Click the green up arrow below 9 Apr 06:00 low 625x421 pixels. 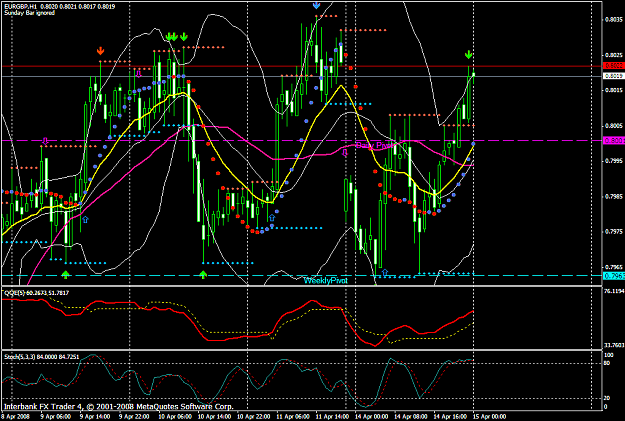click(66, 274)
